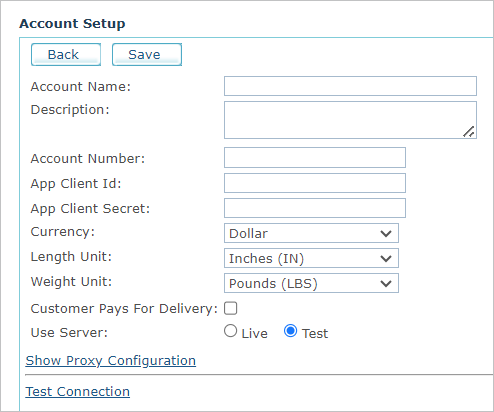Click the Live radio label text

click(255, 334)
